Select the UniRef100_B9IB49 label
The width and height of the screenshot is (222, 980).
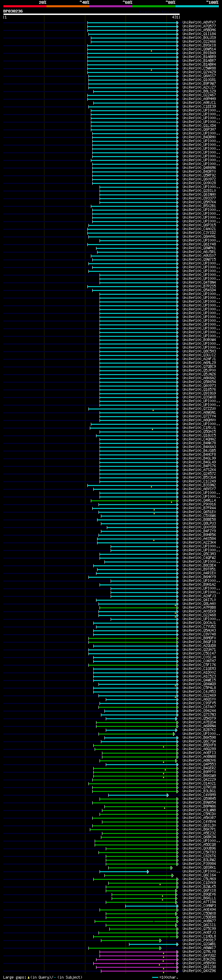click(199, 53)
